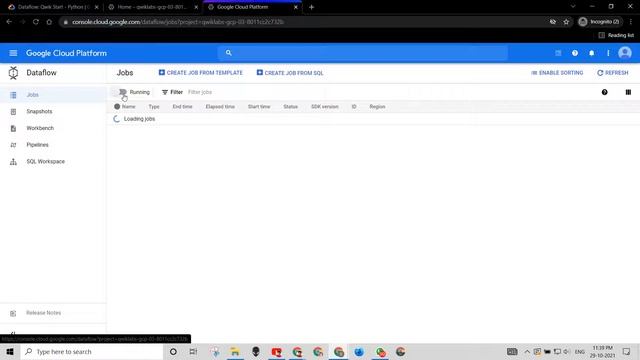Open the column display options icon
The image size is (640, 360).
coord(628,92)
